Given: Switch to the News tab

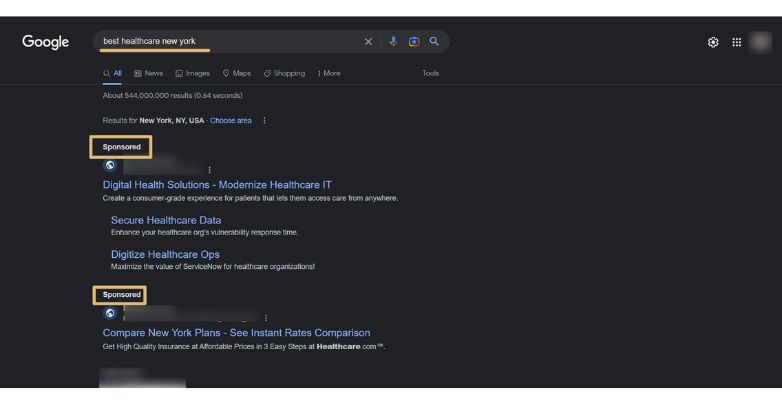Looking at the screenshot, I should tap(149, 73).
